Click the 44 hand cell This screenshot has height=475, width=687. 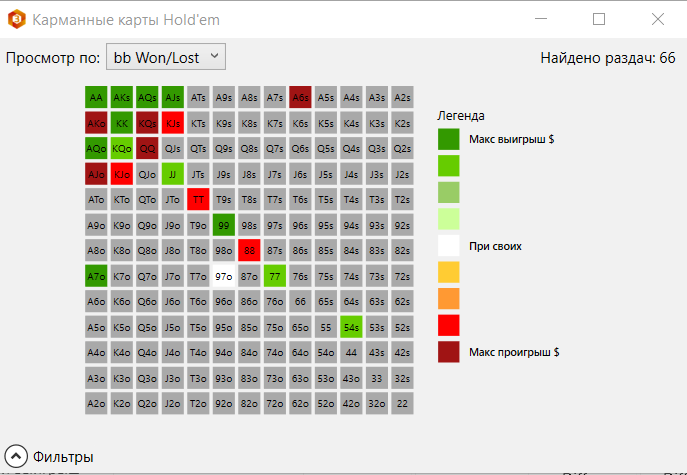click(351, 353)
